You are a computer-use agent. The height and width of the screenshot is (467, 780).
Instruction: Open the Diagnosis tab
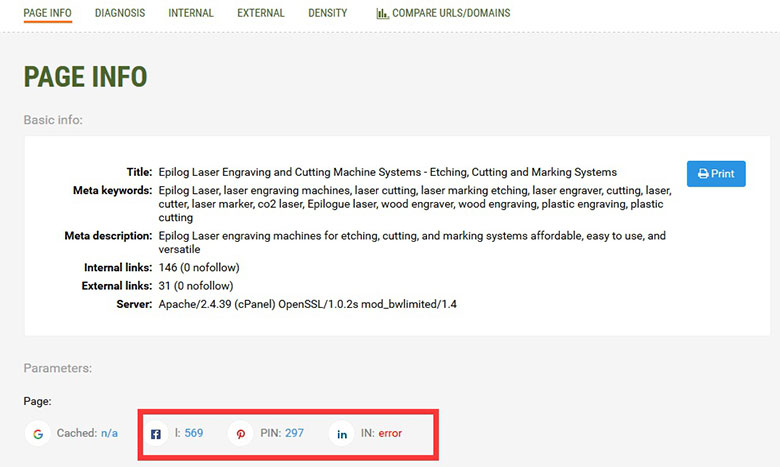(x=120, y=14)
